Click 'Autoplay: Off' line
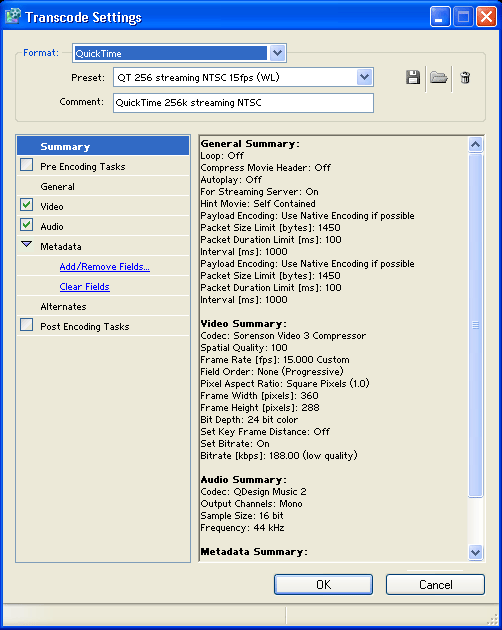Viewport: 502px width, 630px height. pyautogui.click(x=231, y=180)
